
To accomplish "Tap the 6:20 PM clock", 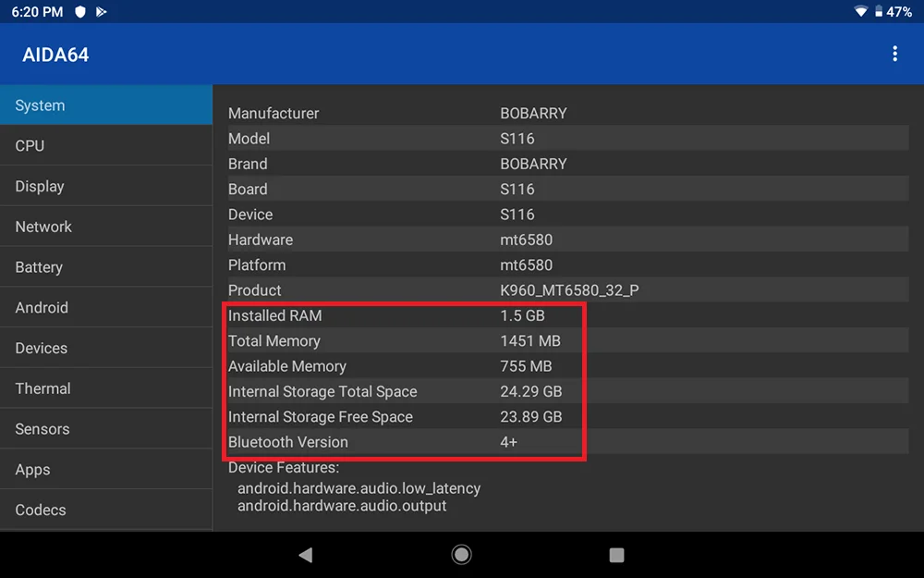I will click(37, 12).
